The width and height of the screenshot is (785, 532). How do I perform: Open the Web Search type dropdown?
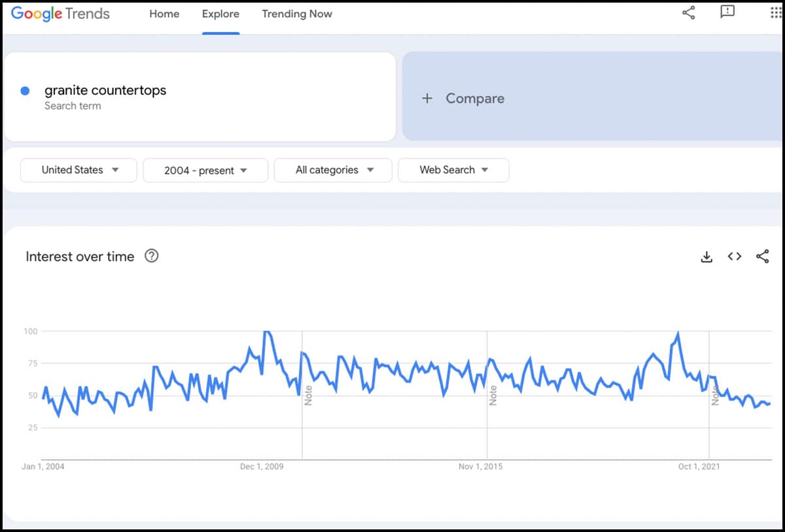(453, 170)
